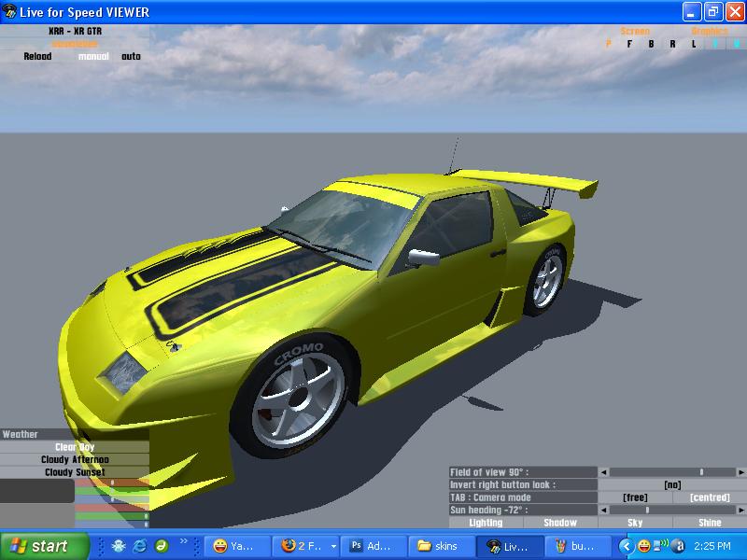Viewport: 747px width, 560px height.
Task: Select the B back view letter
Action: [x=651, y=44]
